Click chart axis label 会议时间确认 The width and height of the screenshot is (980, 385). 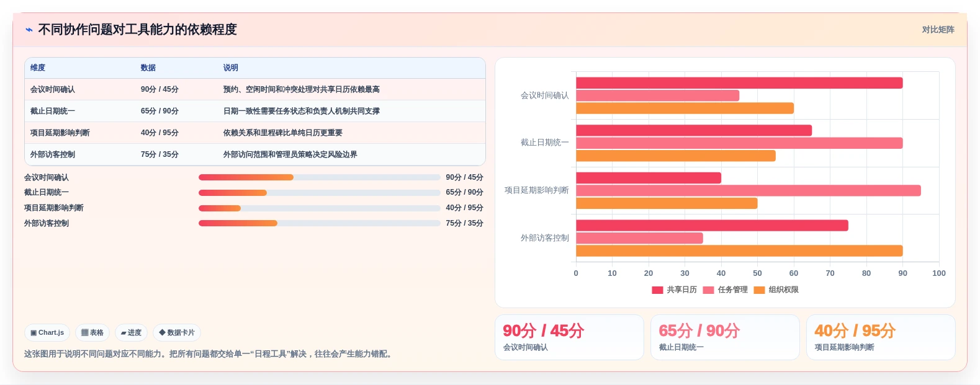(x=544, y=95)
